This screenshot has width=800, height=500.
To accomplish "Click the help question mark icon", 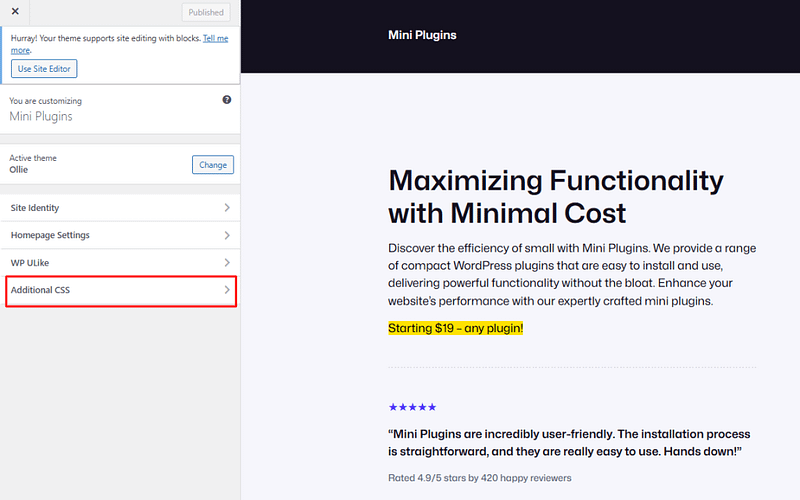I will click(227, 100).
